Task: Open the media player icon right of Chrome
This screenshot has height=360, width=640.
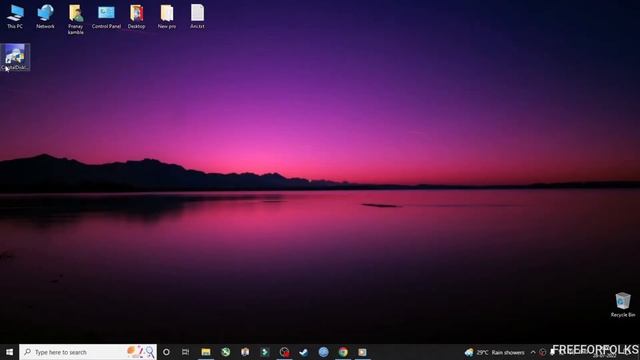Action: click(x=362, y=352)
